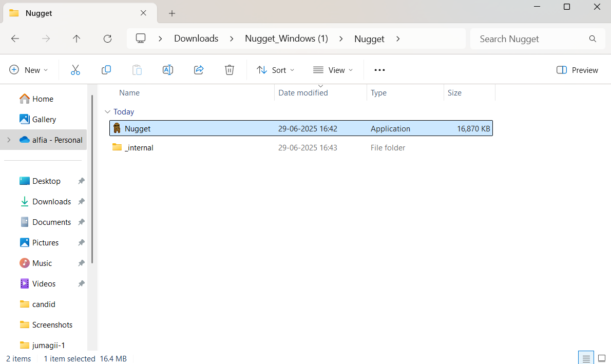The image size is (611, 364).
Task: Click the pin icon next to Pictures
Action: 81,242
